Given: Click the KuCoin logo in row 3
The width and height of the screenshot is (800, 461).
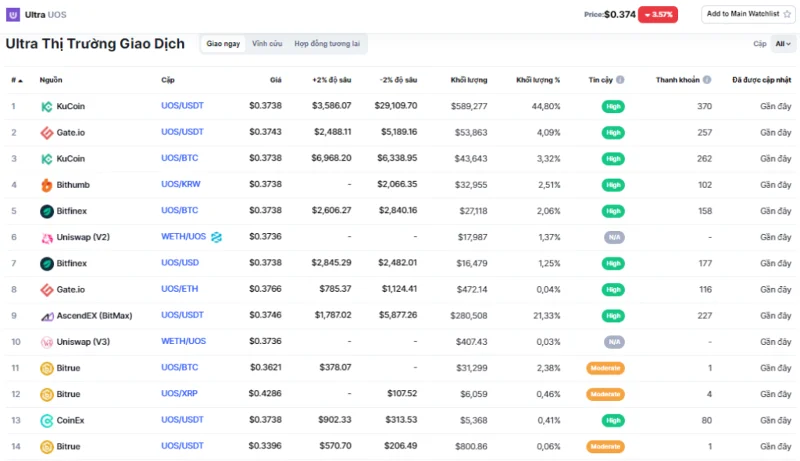Looking at the screenshot, I should coord(46,159).
